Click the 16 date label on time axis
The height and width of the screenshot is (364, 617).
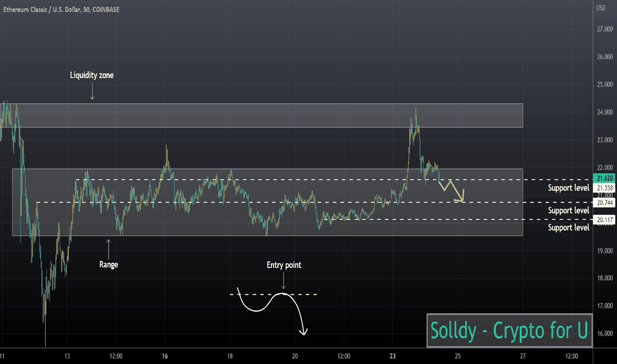(165, 356)
